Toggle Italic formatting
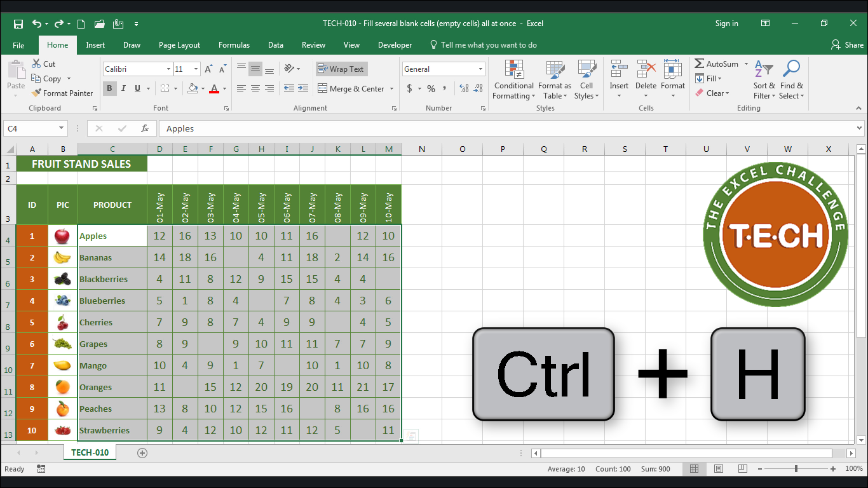Screen dimensions: 868x488 pyautogui.click(x=123, y=89)
